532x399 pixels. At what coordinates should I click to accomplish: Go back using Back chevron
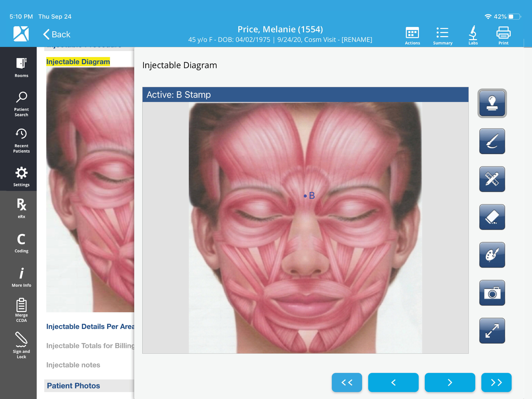pyautogui.click(x=57, y=34)
